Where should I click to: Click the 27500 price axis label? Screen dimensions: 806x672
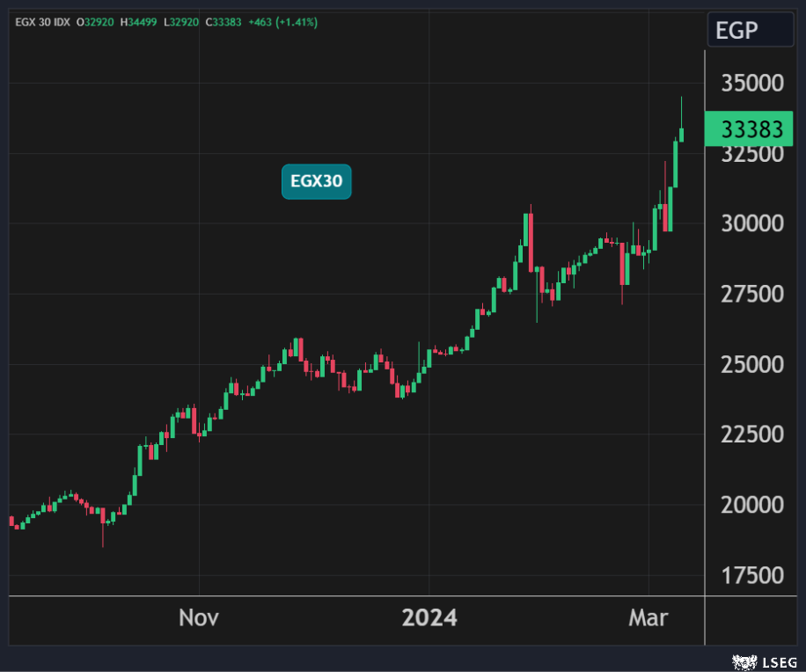pyautogui.click(x=752, y=294)
